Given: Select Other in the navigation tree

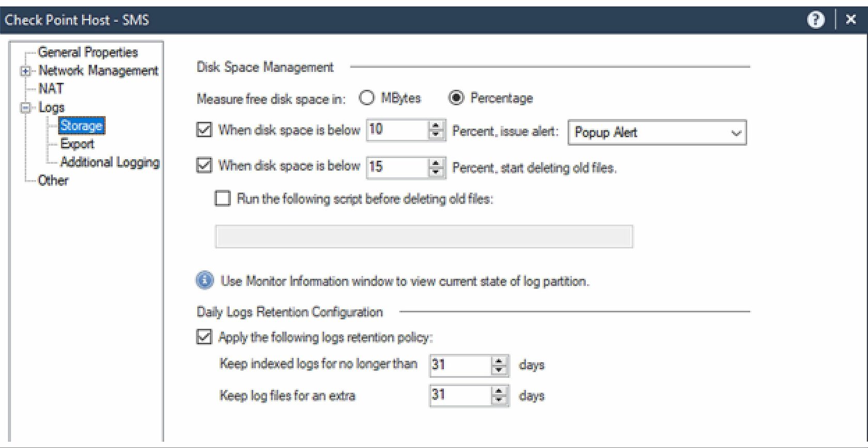Looking at the screenshot, I should point(53,181).
